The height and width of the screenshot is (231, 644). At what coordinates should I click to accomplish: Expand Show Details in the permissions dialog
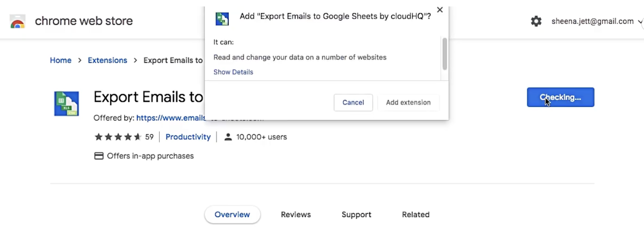point(233,72)
